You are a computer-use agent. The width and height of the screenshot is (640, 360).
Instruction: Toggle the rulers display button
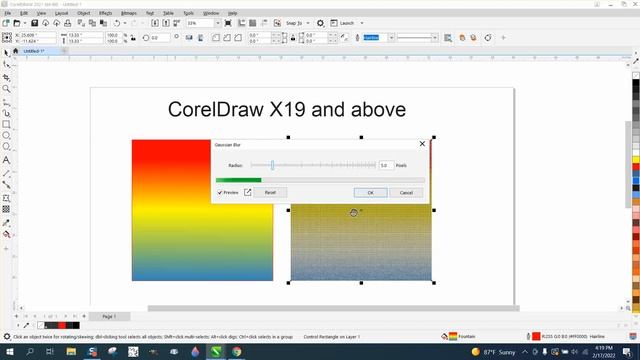(242, 23)
